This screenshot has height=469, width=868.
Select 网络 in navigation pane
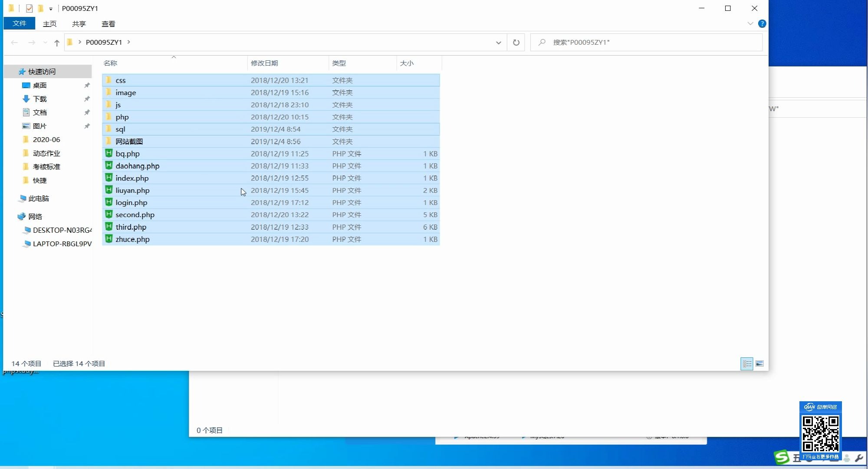click(35, 216)
